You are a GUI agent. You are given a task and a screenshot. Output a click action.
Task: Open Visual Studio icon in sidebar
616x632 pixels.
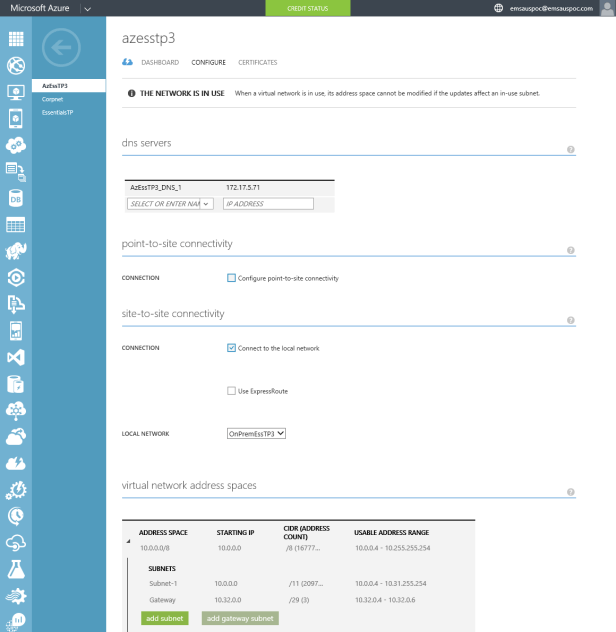click(16, 357)
